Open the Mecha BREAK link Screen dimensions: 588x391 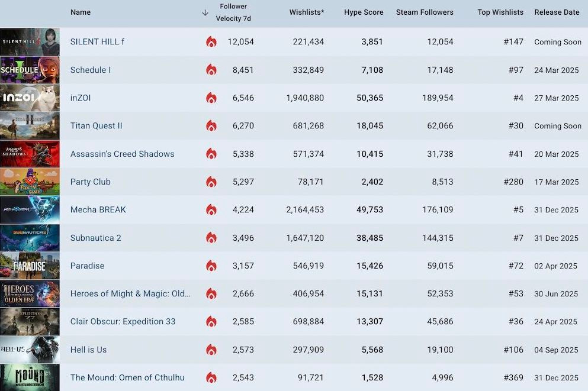tap(98, 210)
